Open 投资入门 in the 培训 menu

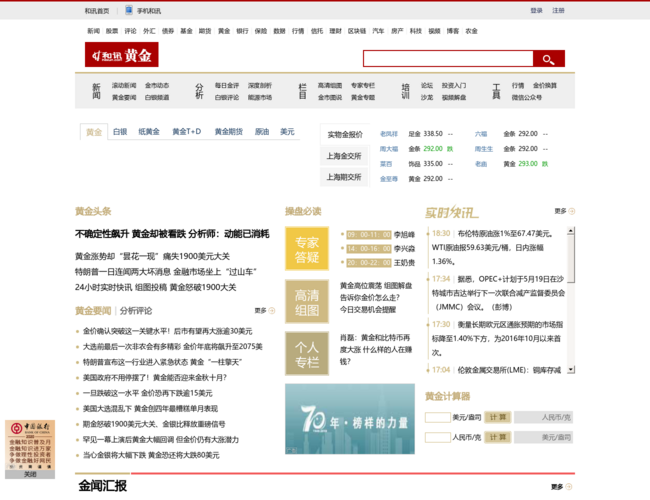(x=454, y=85)
